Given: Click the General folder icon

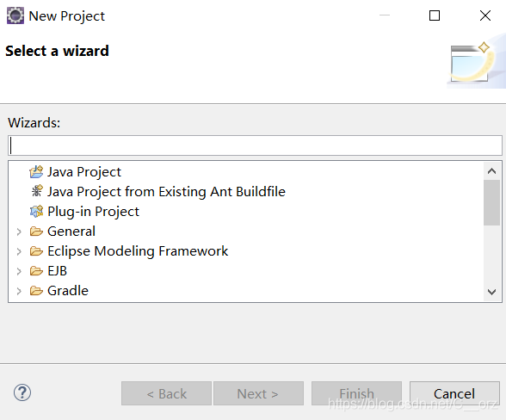Looking at the screenshot, I should [36, 232].
